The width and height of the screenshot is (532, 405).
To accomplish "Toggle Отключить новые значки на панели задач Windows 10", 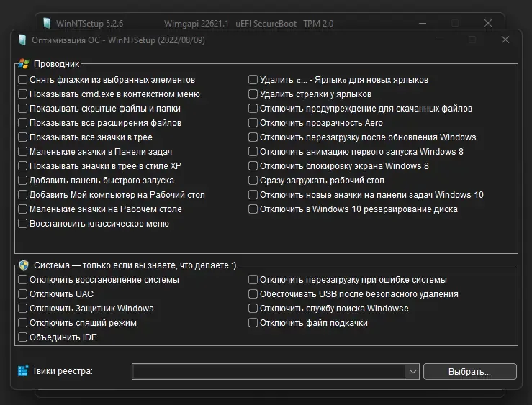I will (x=253, y=195).
